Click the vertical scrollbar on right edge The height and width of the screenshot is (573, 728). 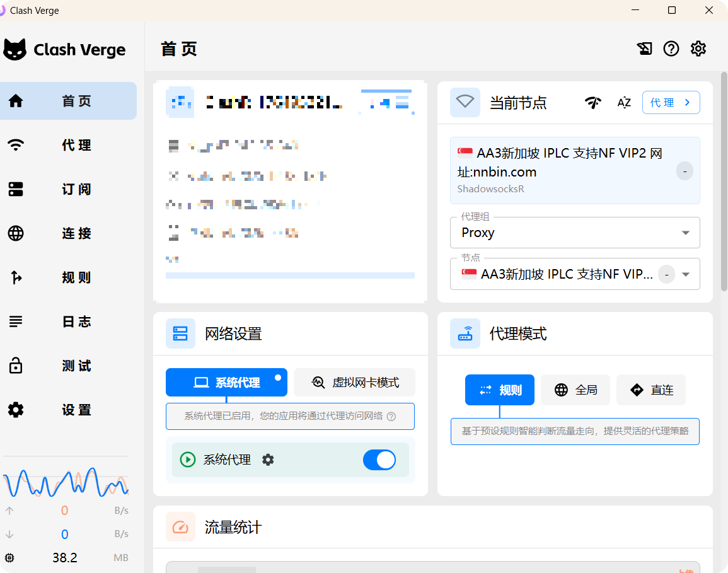[x=724, y=189]
